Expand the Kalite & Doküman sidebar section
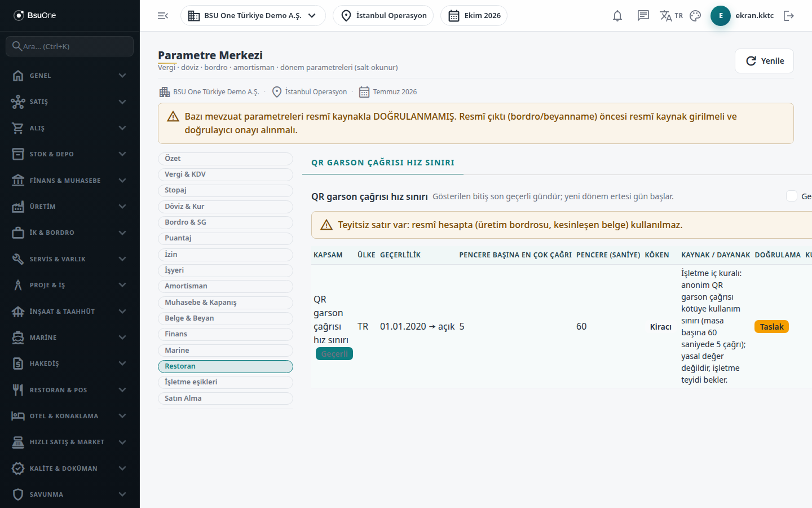 (x=70, y=468)
